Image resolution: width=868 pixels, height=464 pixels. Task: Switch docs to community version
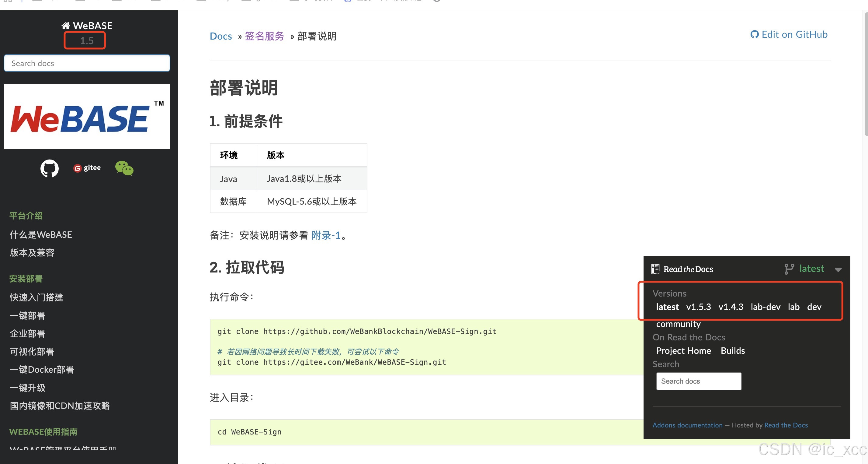click(678, 324)
